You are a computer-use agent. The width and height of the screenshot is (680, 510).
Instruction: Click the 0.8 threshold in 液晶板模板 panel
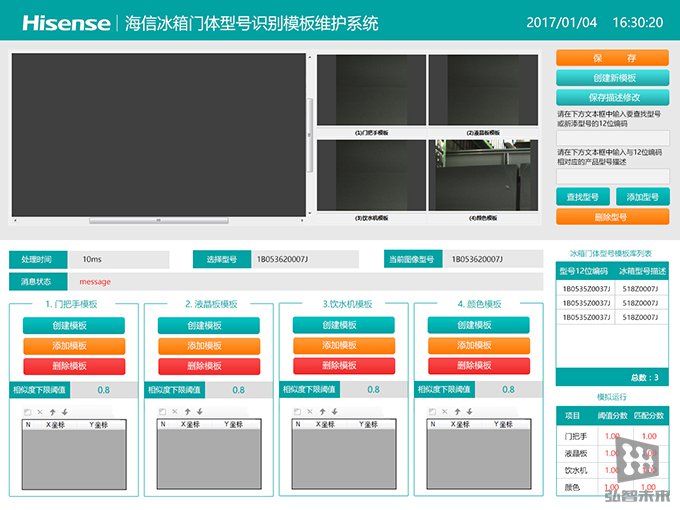coord(239,390)
